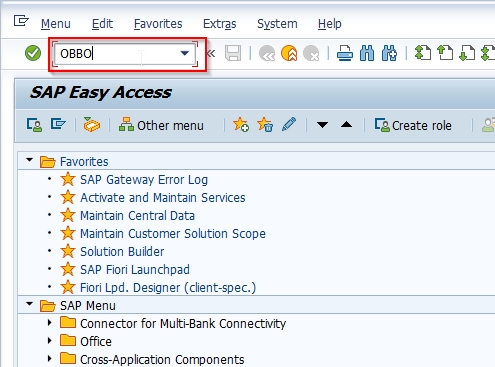Click the Create role button
The width and height of the screenshot is (495, 367).
413,125
